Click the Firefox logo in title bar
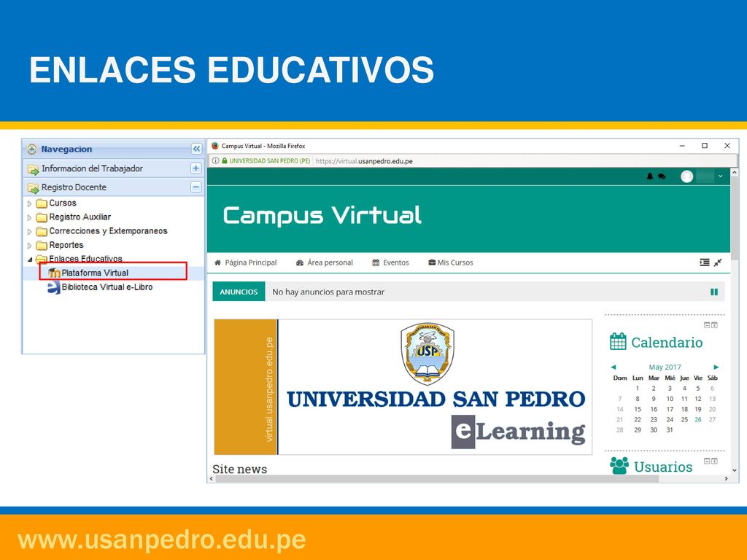This screenshot has height=560, width=747. [x=215, y=146]
